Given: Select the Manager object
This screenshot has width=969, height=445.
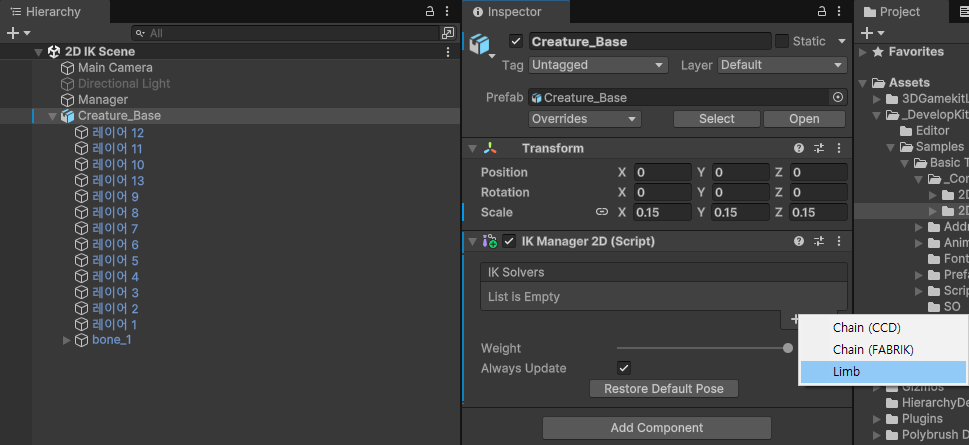Looking at the screenshot, I should click(x=103, y=100).
